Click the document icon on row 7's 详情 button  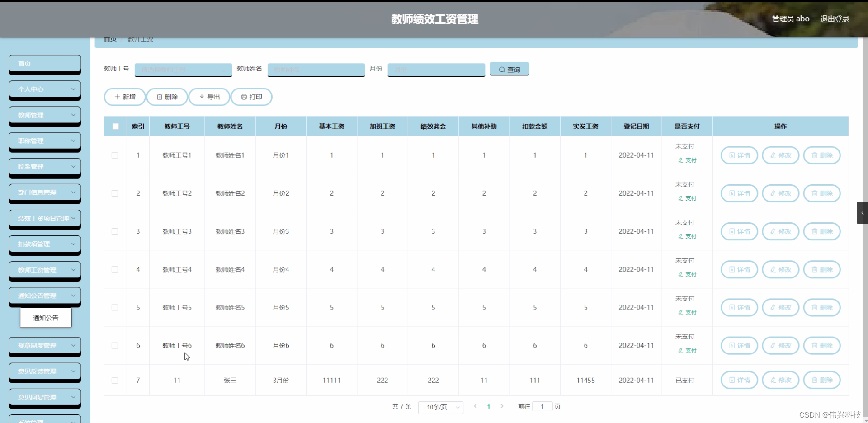(x=733, y=380)
